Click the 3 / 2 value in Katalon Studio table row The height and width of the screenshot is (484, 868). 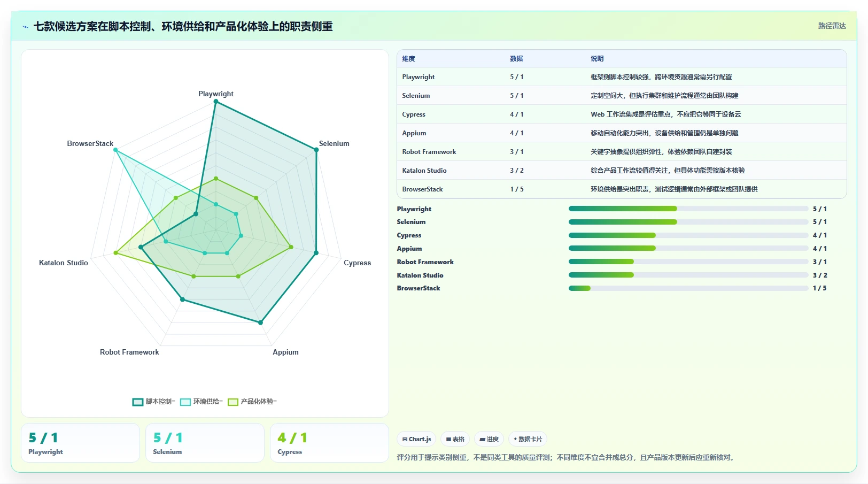tap(517, 171)
